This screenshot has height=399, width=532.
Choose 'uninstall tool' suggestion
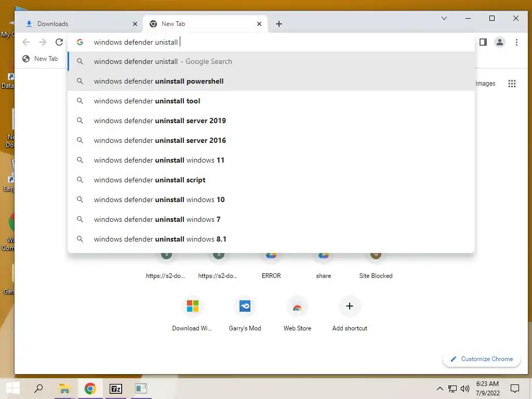tap(271, 101)
